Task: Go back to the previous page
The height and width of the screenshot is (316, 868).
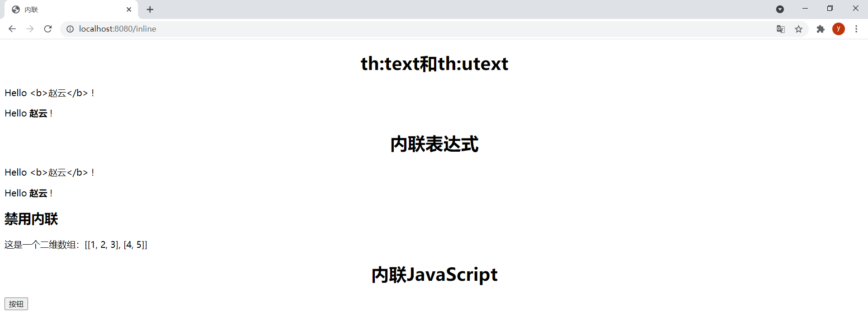Action: tap(12, 29)
